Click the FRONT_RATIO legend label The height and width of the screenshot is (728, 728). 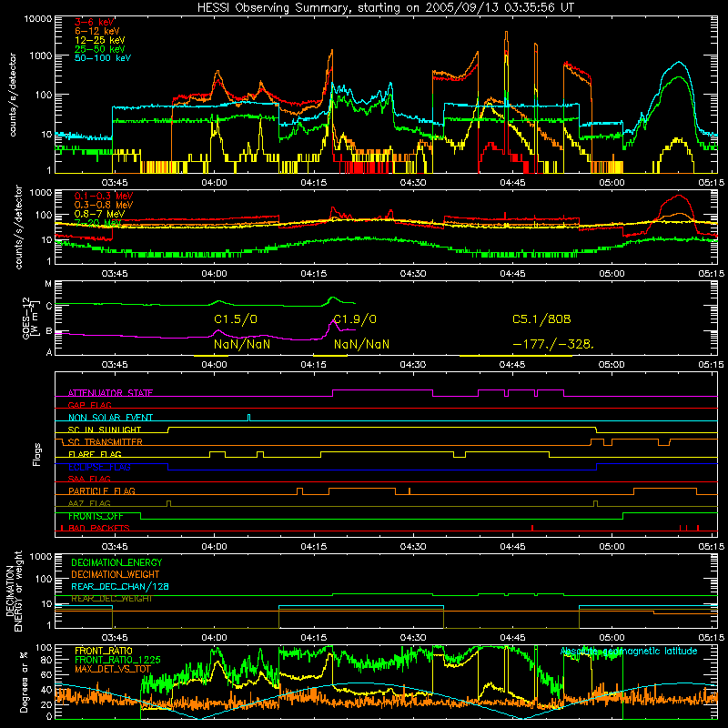[x=104, y=651]
